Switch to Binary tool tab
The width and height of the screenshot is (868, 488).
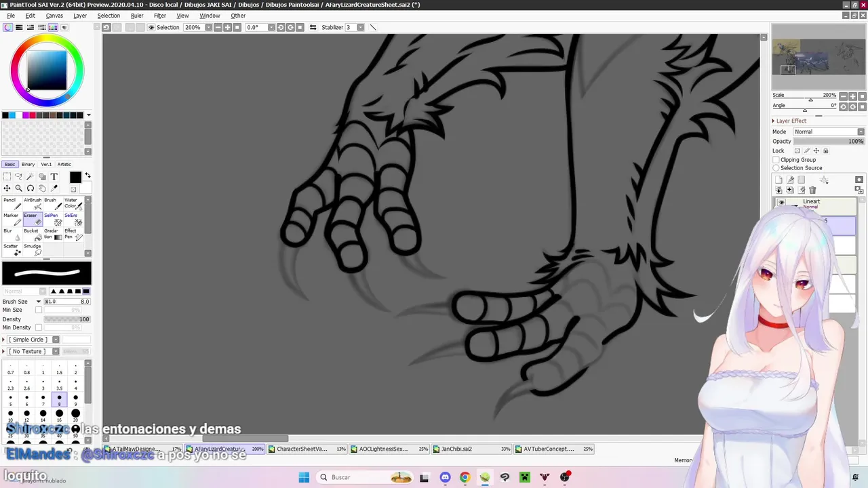click(28, 164)
